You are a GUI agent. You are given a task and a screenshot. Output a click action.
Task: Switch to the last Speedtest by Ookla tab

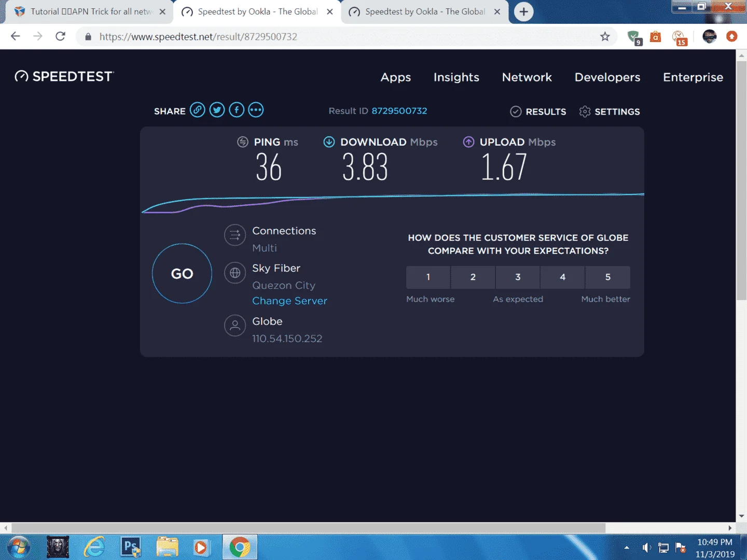click(x=424, y=11)
